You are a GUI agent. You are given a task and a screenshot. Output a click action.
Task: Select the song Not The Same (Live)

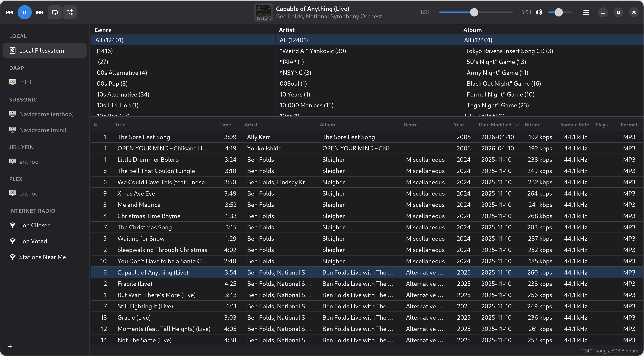[367, 340]
